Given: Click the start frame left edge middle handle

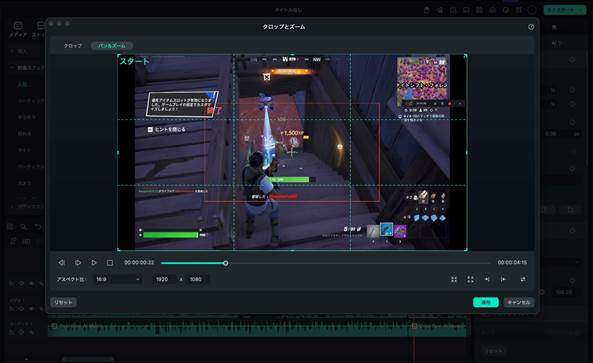Looking at the screenshot, I should (x=118, y=153).
